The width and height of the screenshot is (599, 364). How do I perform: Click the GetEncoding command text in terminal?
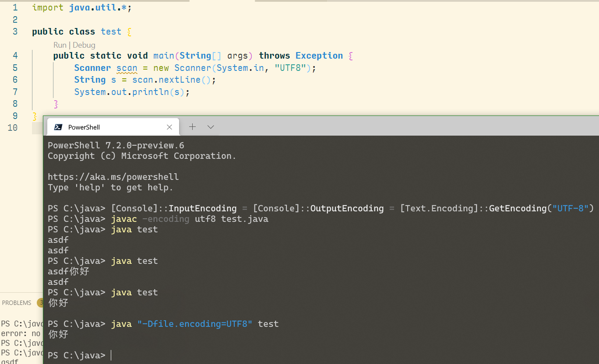[x=518, y=208]
